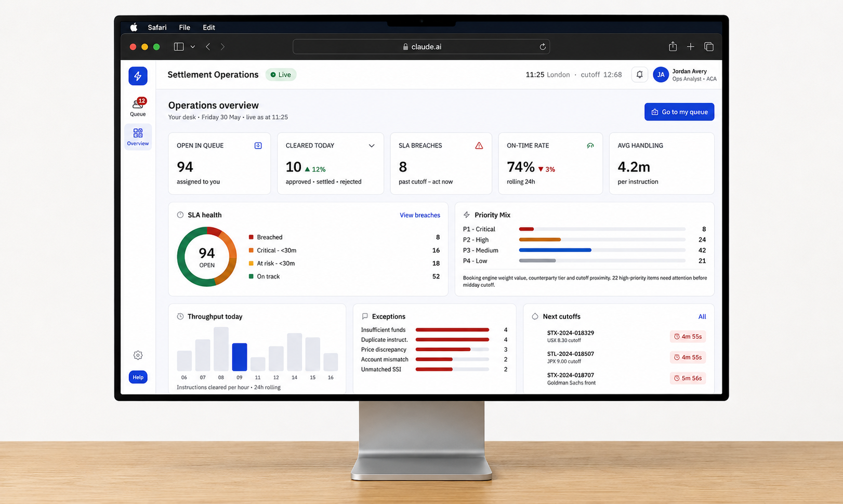Open the Apple menu
The image size is (843, 504).
134,27
